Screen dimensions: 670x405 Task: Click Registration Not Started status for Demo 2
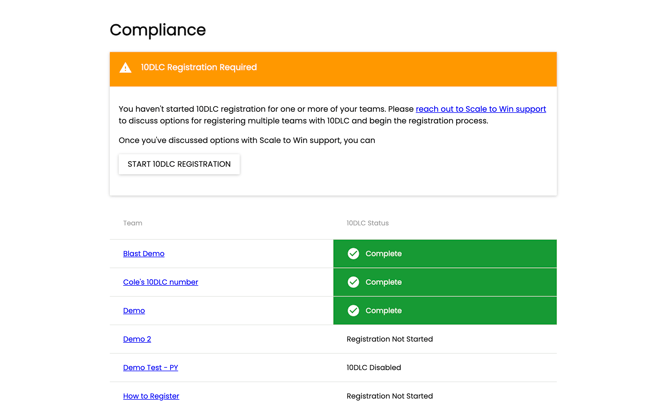(390, 339)
